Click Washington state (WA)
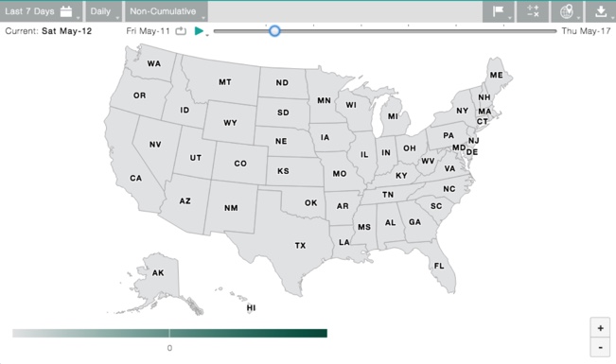This screenshot has width=616, height=364. [x=154, y=63]
